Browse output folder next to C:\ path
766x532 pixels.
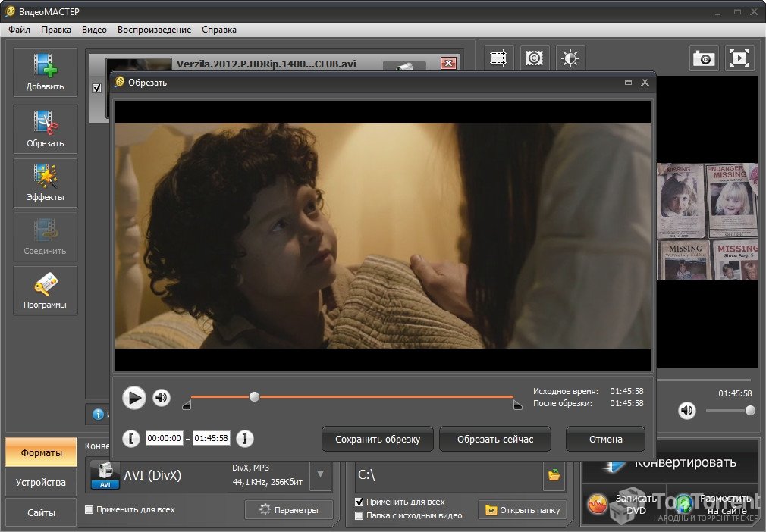click(x=554, y=475)
